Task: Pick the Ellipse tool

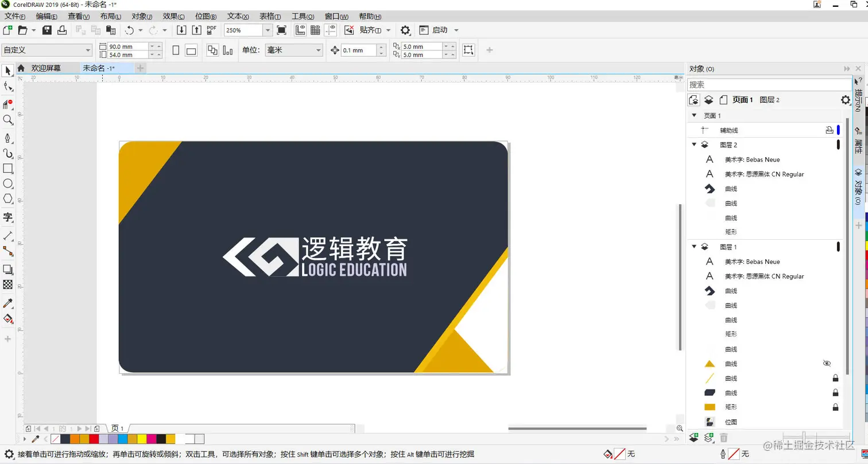Action: tap(8, 184)
